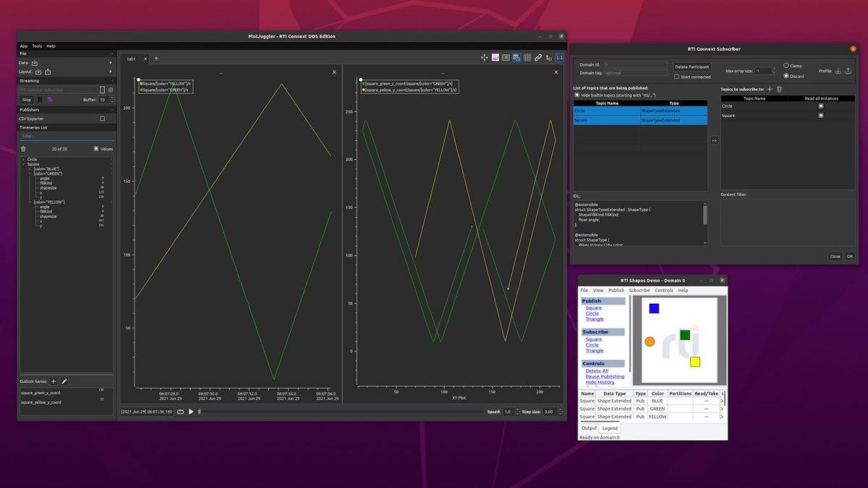Screen dimensions: 868x488
Task: Click the link time axes chain icon
Action: coord(537,58)
